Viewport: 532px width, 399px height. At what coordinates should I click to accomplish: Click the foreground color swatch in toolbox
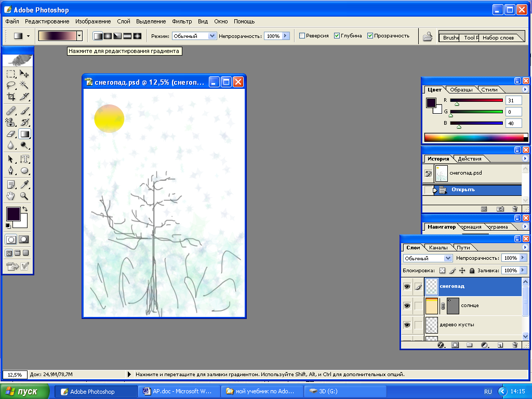tap(13, 214)
